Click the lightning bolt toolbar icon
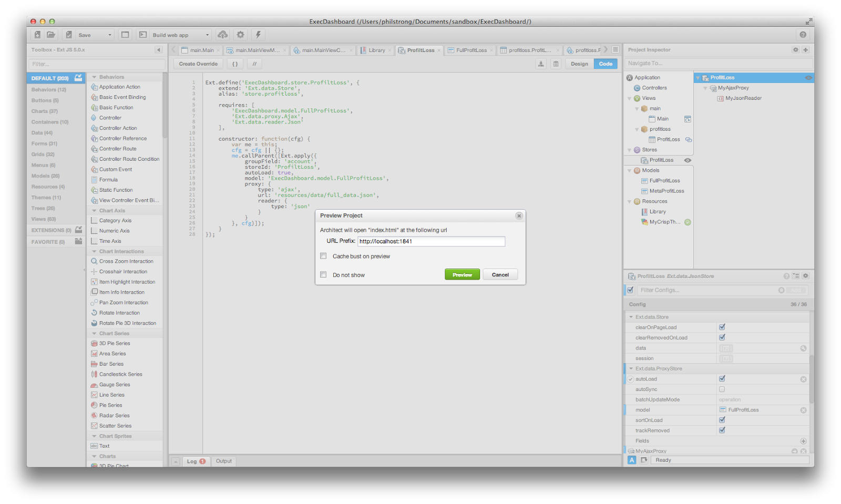841x504 pixels. (258, 35)
